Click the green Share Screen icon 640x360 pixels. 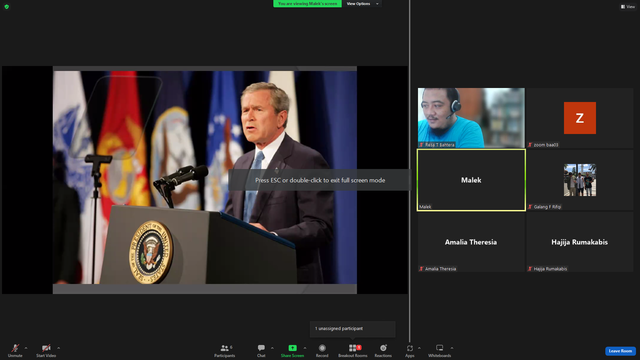(x=292, y=348)
